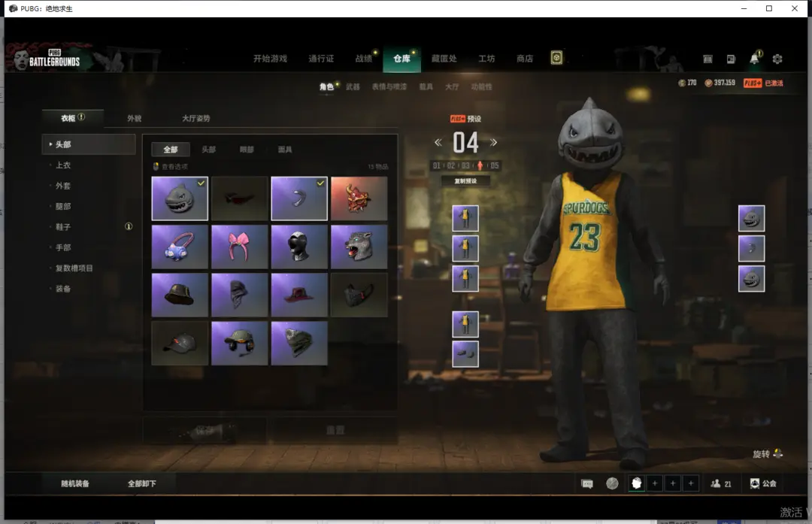Click the equipped shoes slot thumbnail
Screen dimensions: 812x524
coord(465,354)
